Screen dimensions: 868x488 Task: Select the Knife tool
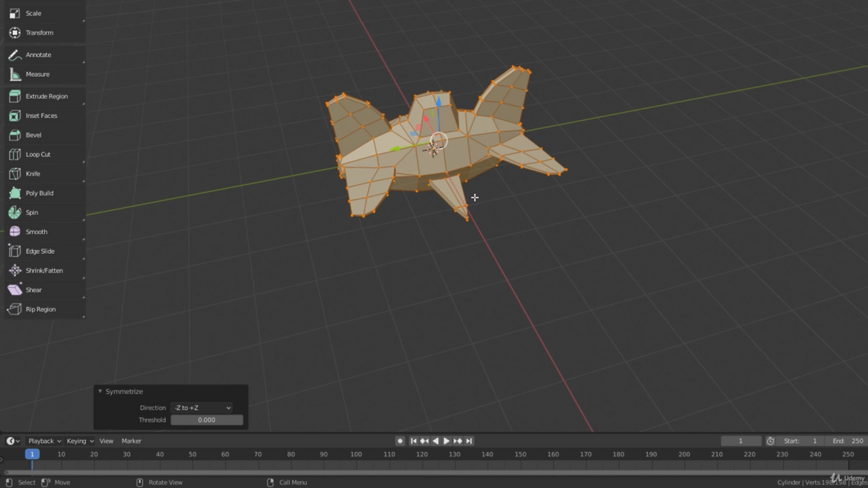click(x=45, y=174)
